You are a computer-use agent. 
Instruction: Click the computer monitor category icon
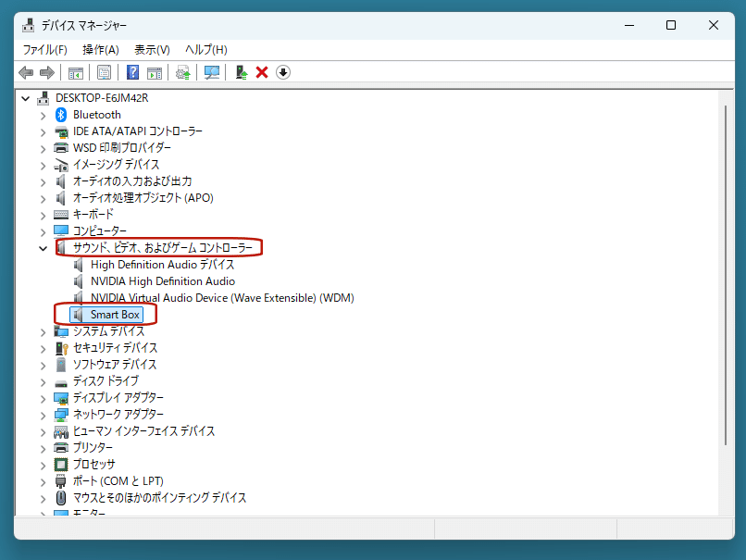61,231
